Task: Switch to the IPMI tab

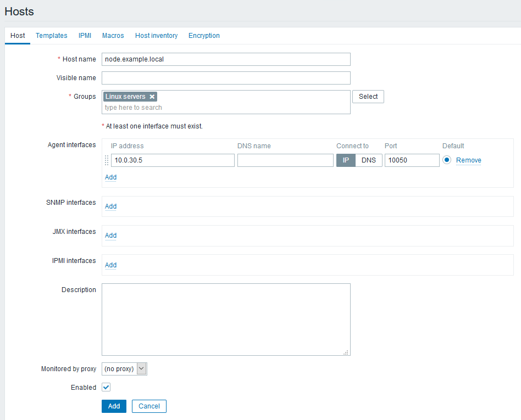Action: (x=85, y=35)
